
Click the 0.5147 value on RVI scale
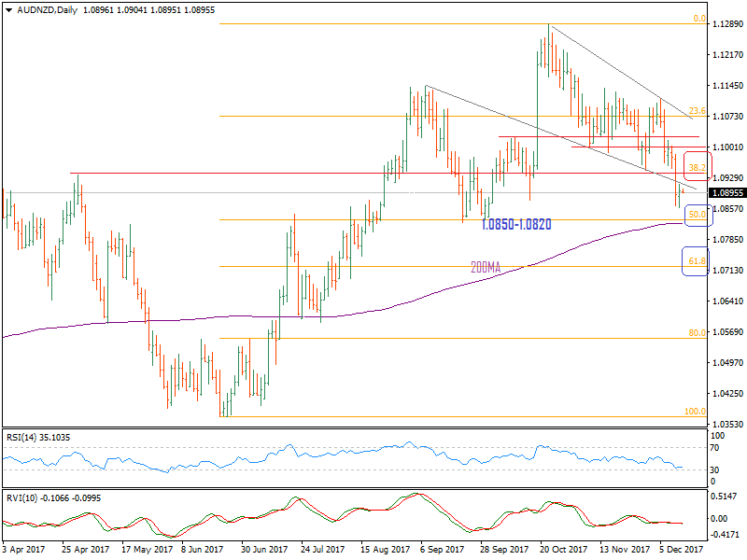click(726, 496)
